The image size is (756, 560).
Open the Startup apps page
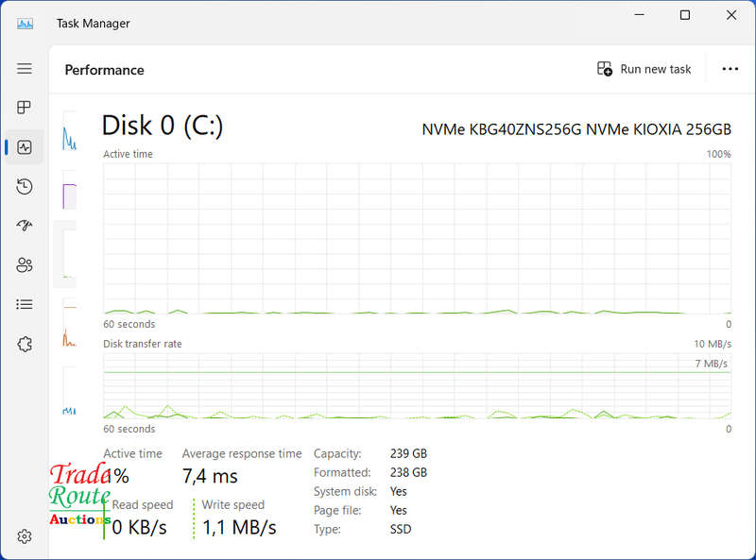coord(25,225)
